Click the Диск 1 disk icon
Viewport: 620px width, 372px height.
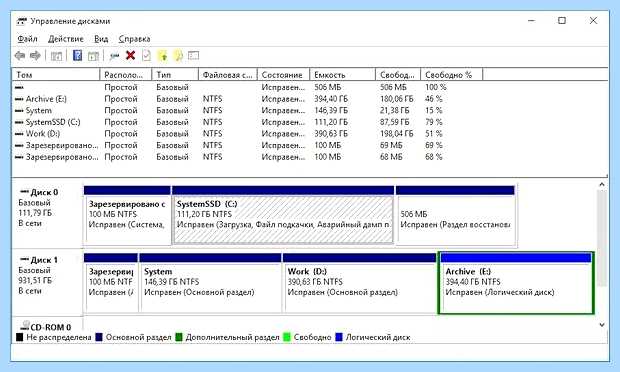pos(24,259)
